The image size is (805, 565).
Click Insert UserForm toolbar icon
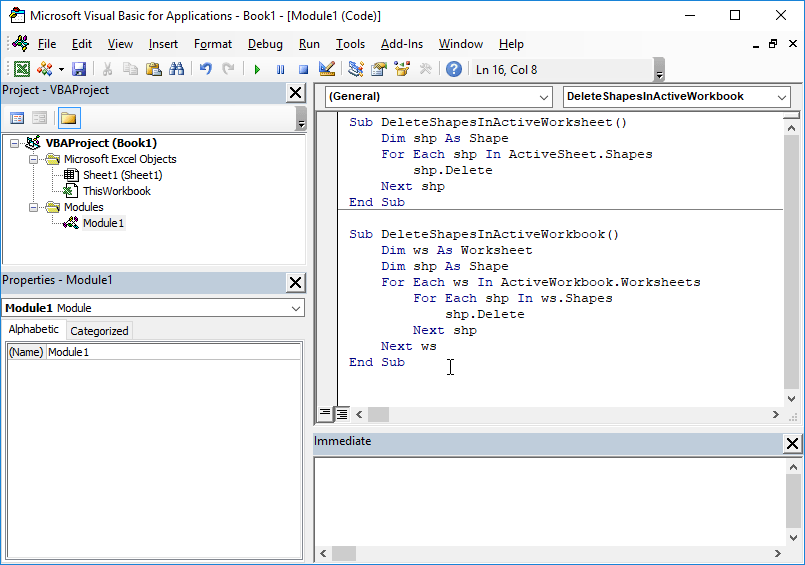pyautogui.click(x=45, y=69)
